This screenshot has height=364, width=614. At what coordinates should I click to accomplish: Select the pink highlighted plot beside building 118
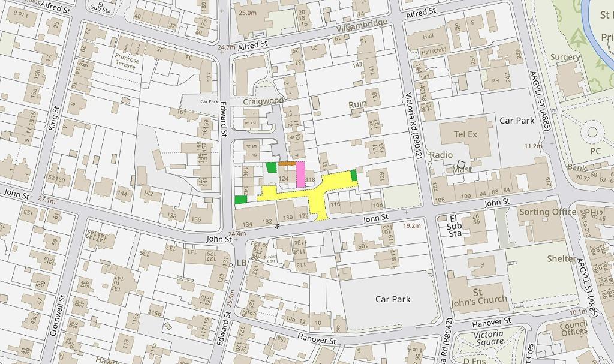(300, 175)
